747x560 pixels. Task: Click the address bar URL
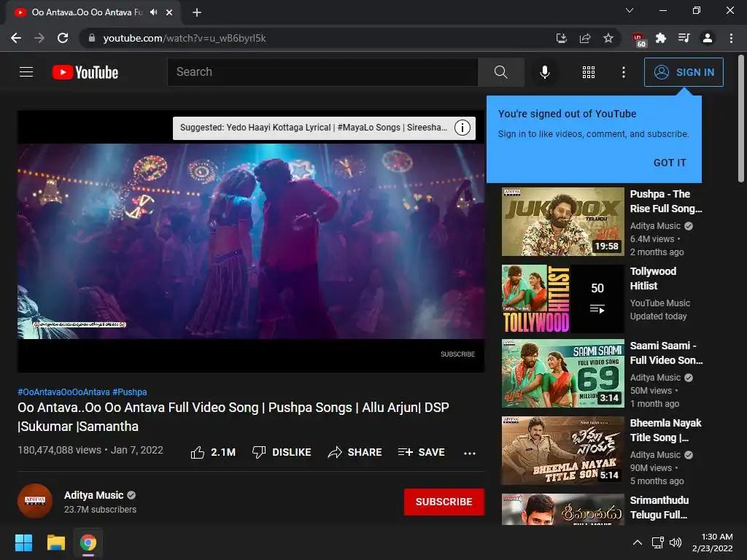[x=185, y=38]
